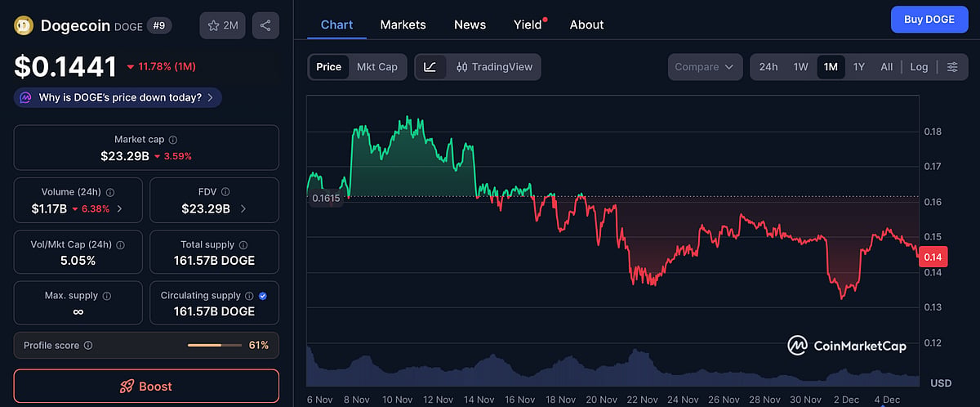The image size is (980, 407).
Task: Add Dogecoin to watchlist via star button
Action: pos(222,25)
